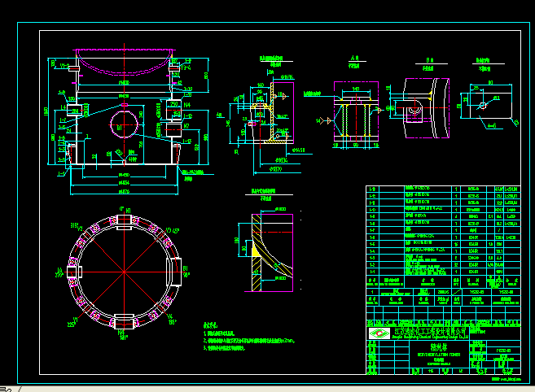
Task: Click the plan view red centerline intersection
Action: click(x=125, y=272)
